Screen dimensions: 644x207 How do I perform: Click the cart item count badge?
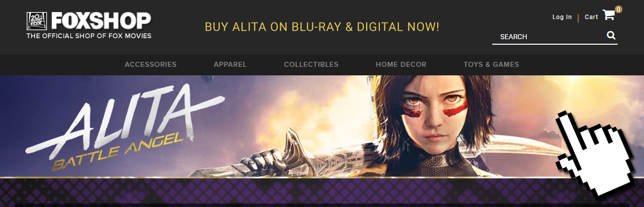coord(618,9)
